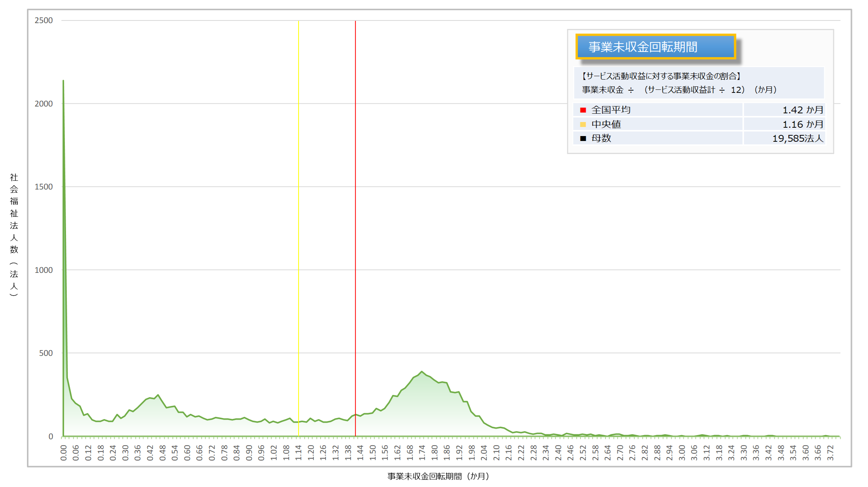Click the x-axis tick label 0.48
868x487 pixels.
pyautogui.click(x=162, y=453)
